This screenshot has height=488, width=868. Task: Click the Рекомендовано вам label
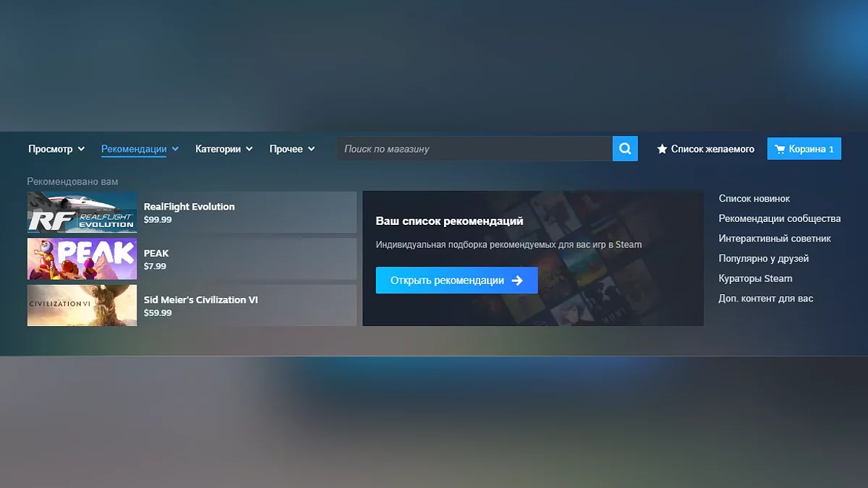click(72, 181)
